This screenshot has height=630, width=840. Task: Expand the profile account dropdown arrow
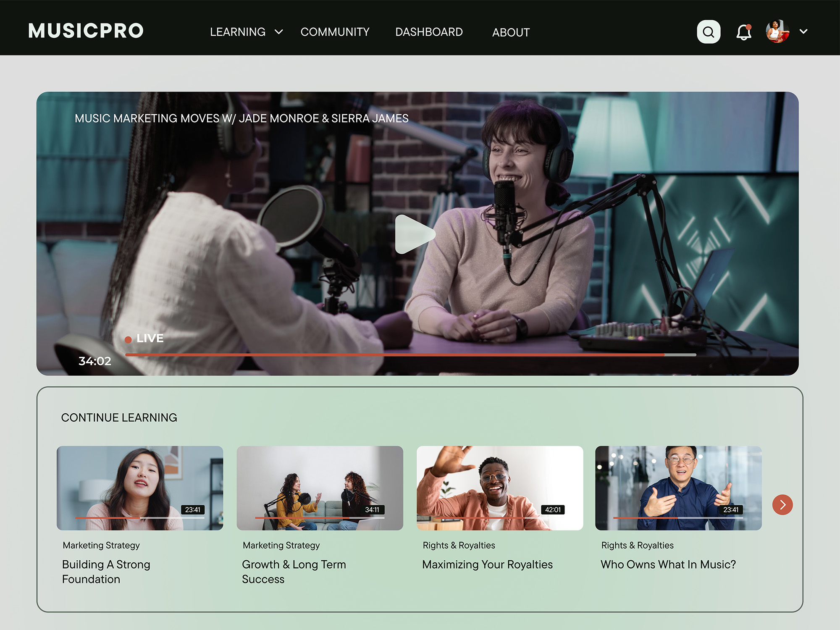803,31
